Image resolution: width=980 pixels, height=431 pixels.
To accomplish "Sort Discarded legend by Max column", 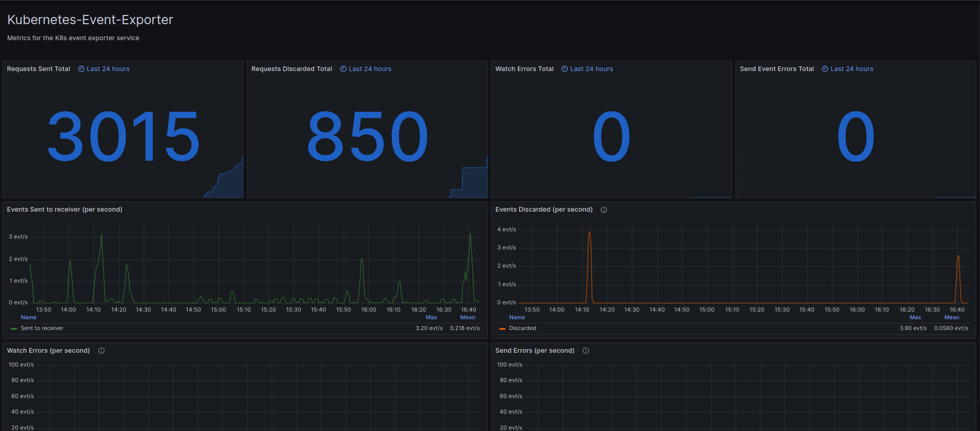I will (915, 318).
